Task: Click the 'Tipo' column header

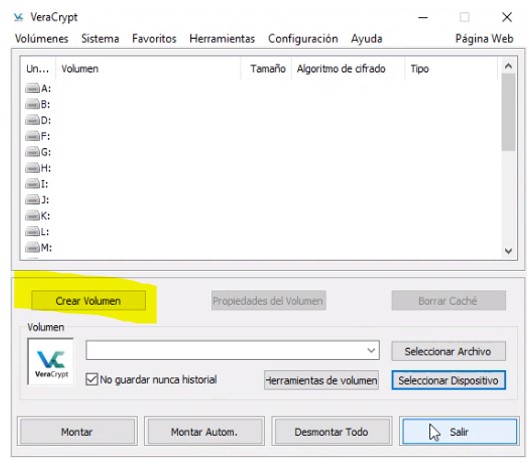Action: click(451, 69)
